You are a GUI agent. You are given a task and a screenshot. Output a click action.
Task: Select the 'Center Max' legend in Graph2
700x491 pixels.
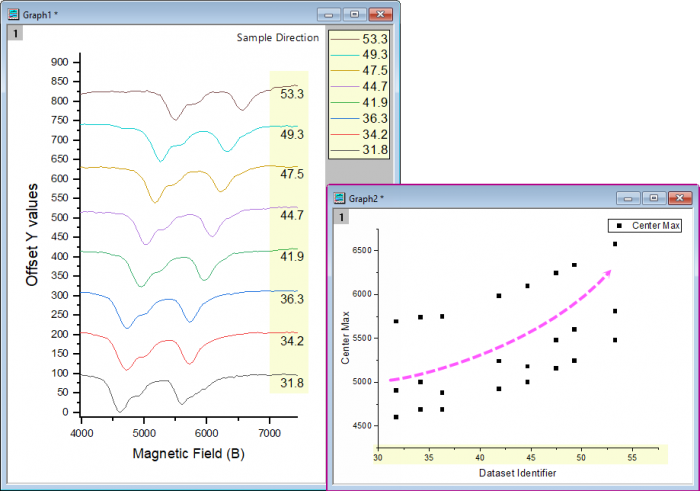point(645,225)
